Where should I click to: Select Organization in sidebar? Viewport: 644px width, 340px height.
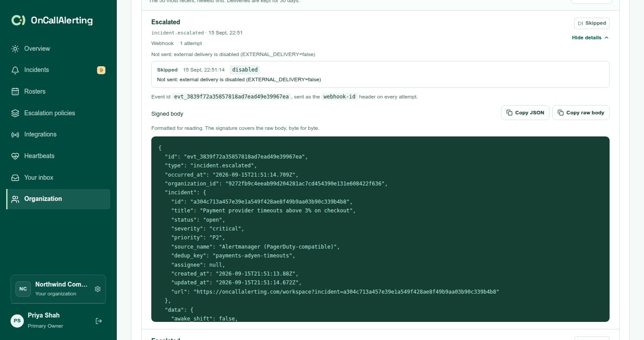(x=58, y=199)
